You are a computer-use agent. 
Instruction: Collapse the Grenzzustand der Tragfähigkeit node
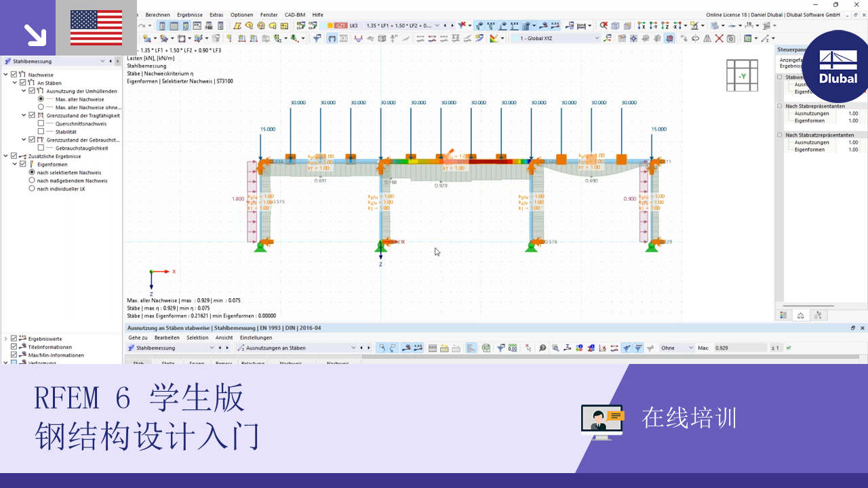point(23,115)
